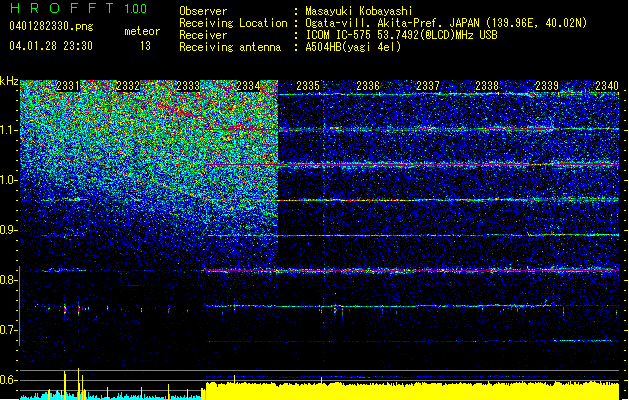The image size is (629, 400).
Task: Click the A504HB(yagi 4el) antenna value
Action: (x=353, y=47)
